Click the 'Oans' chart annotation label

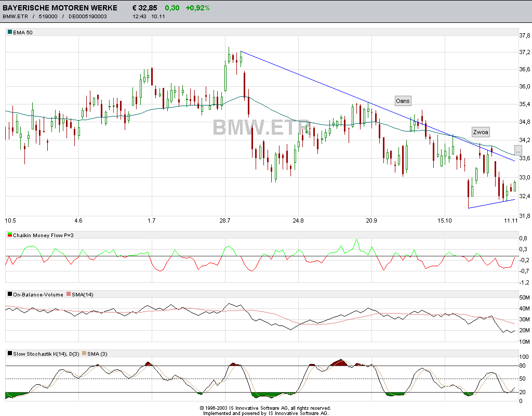403,101
